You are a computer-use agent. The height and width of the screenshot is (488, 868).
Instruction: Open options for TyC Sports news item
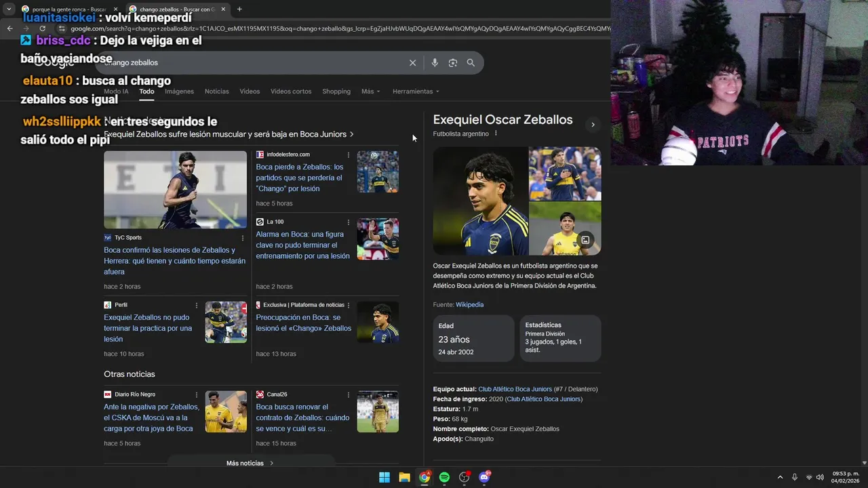[x=242, y=238]
